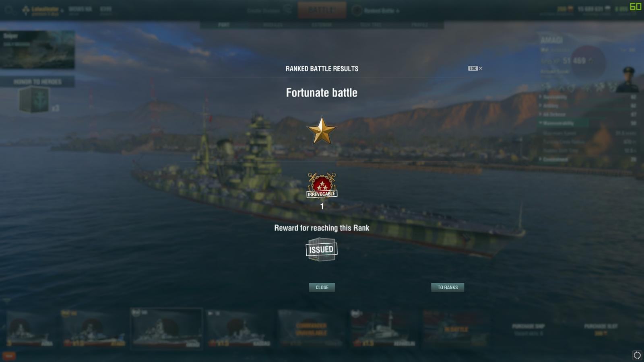644x362 pixels.
Task: Click the Purchase Slot tile
Action: [x=601, y=329]
